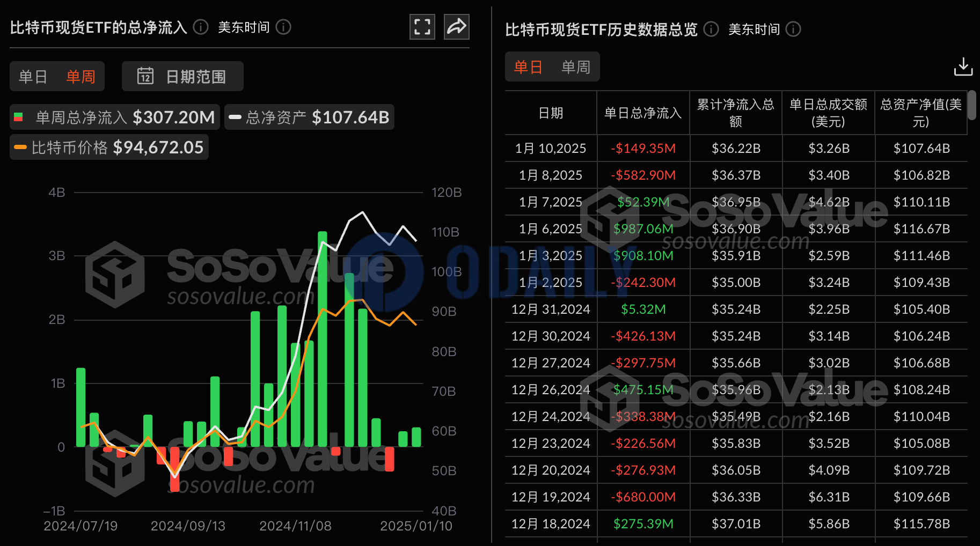Click the $307.20M weekly net inflow value
Image resolution: width=980 pixels, height=546 pixels.
click(x=173, y=117)
